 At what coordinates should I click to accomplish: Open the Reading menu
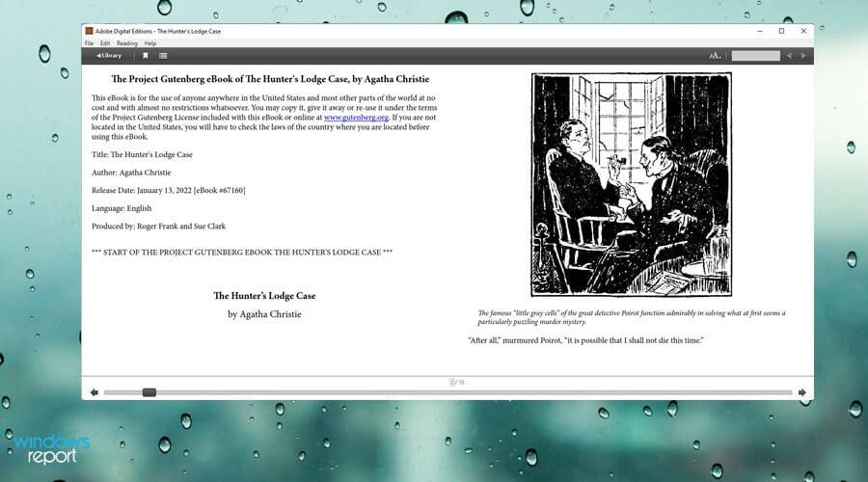click(126, 43)
